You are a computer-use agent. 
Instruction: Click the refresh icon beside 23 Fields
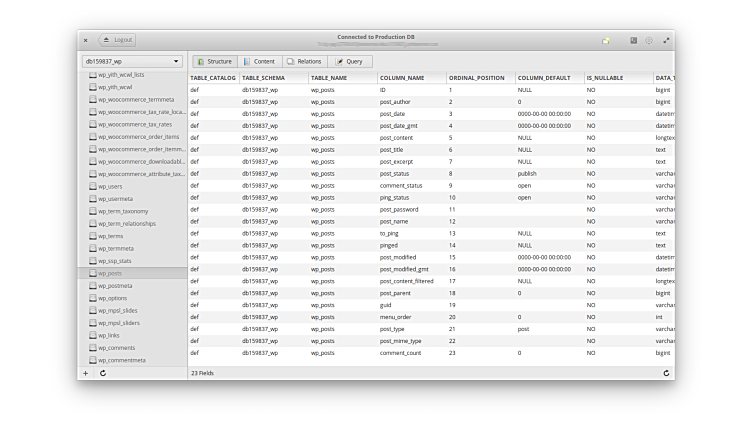pos(666,373)
